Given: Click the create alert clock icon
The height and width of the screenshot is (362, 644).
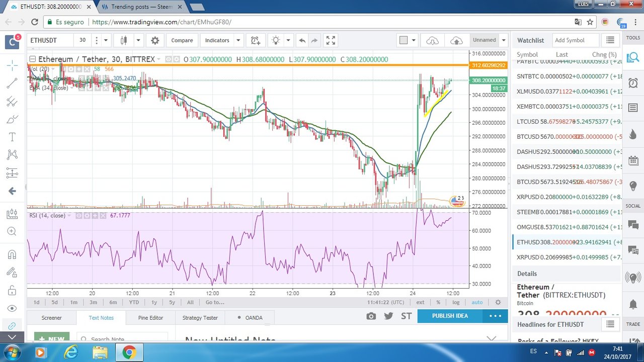Looking at the screenshot, I should pos(256,40).
